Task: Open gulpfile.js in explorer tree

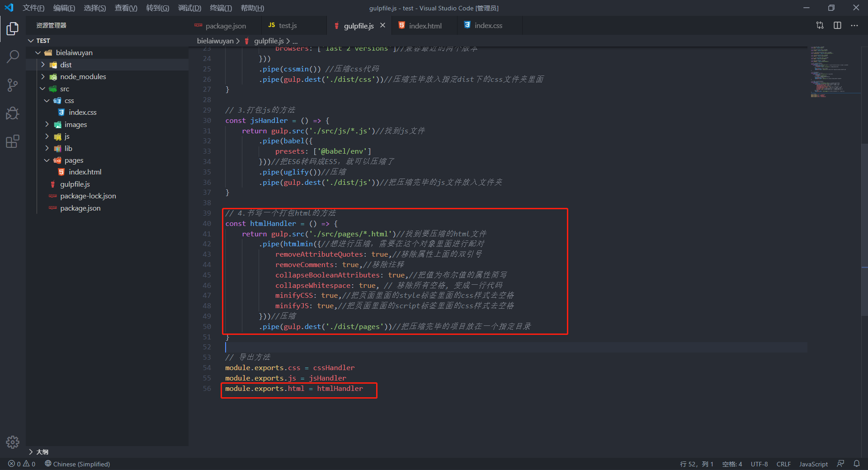Action: 107,184
